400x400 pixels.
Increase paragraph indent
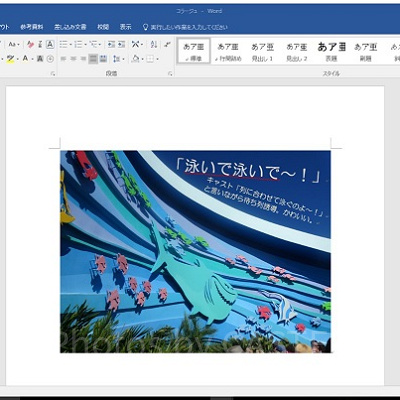tap(121, 44)
